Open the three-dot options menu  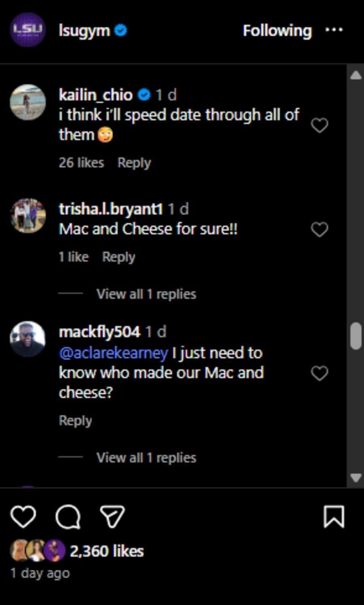click(334, 30)
